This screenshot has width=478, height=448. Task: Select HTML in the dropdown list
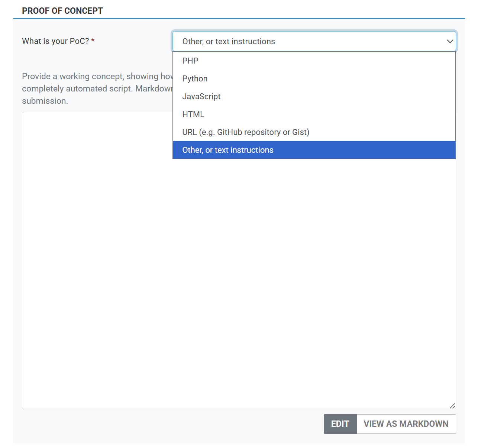coord(193,114)
